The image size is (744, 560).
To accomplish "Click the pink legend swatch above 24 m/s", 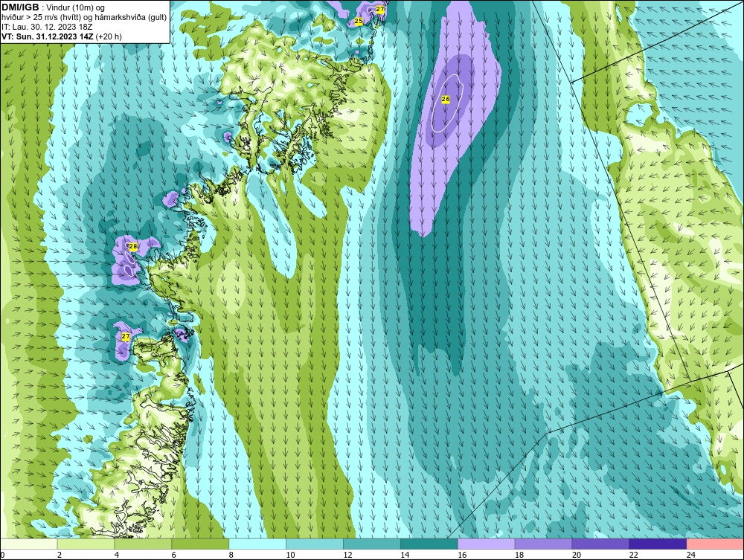I will tap(715, 544).
